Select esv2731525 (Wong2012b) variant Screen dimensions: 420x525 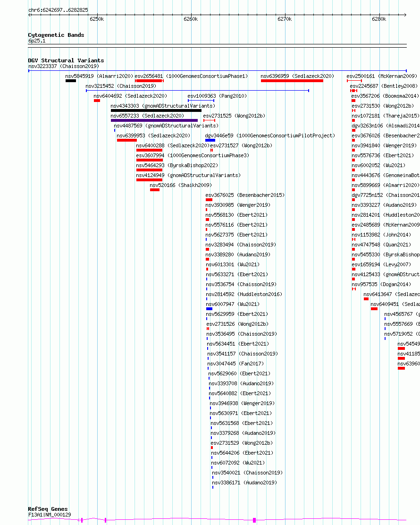click(x=234, y=116)
